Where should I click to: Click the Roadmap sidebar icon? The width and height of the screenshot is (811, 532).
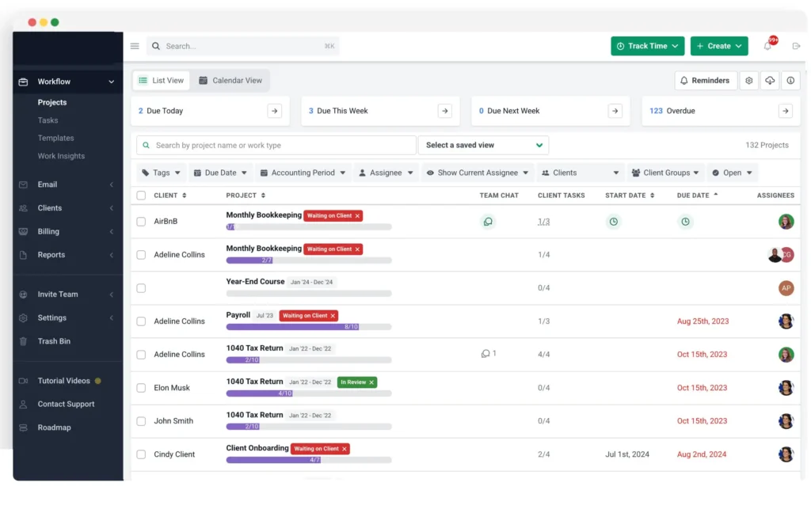[23, 427]
